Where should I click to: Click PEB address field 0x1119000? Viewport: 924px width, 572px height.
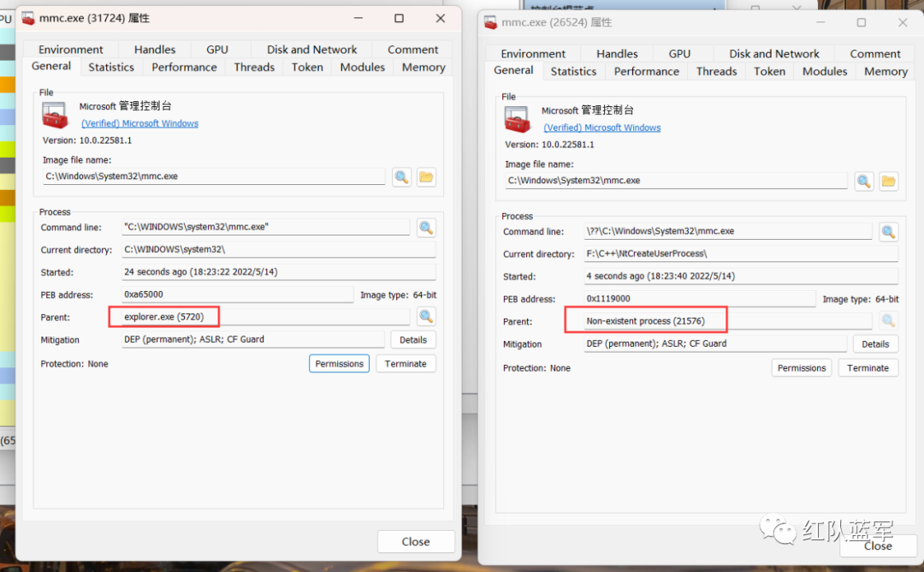click(x=700, y=298)
